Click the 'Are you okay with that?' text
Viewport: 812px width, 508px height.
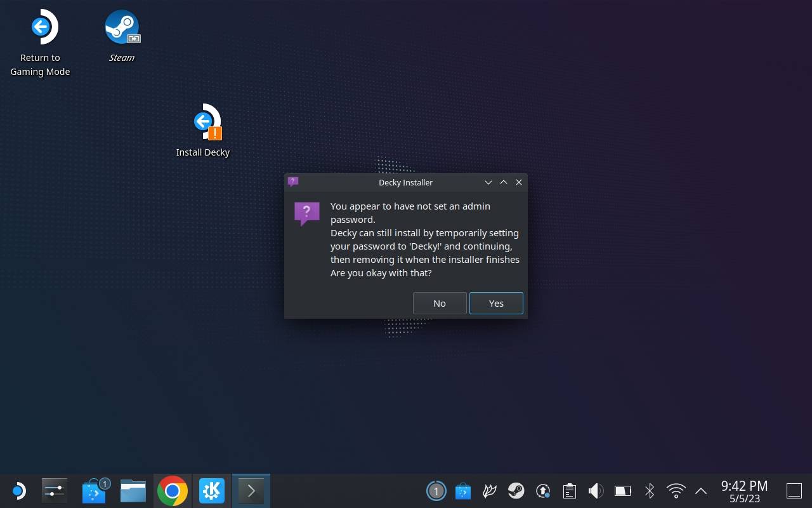[381, 273]
